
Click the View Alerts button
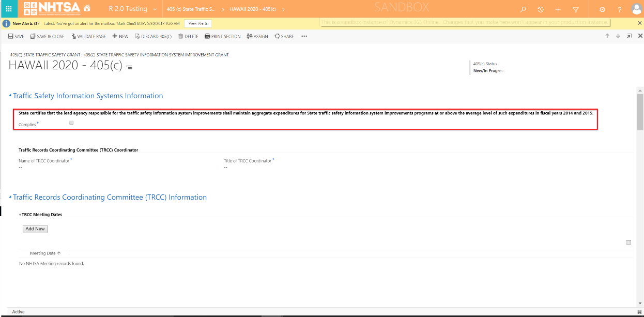click(198, 23)
